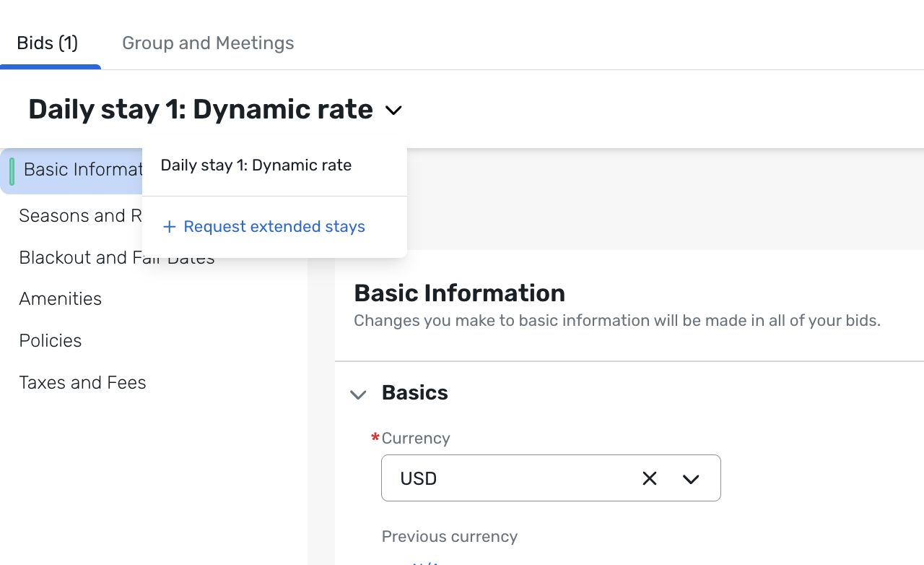Clear the currency with the X icon
The width and height of the screenshot is (924, 565).
(x=650, y=478)
